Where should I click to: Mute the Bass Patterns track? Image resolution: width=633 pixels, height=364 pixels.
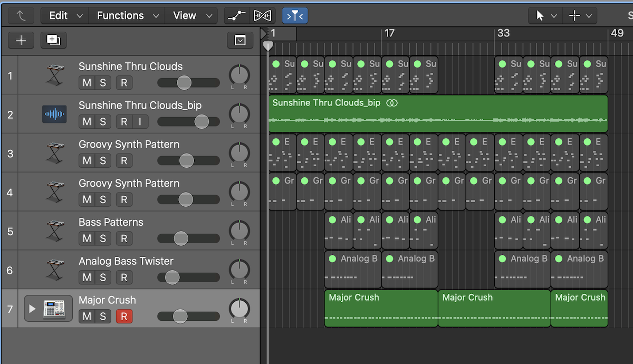87,238
